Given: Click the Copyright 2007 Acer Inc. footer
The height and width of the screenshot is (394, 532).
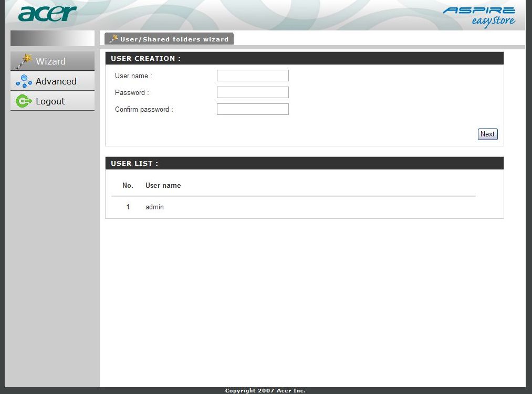Looking at the screenshot, I should click(265, 390).
